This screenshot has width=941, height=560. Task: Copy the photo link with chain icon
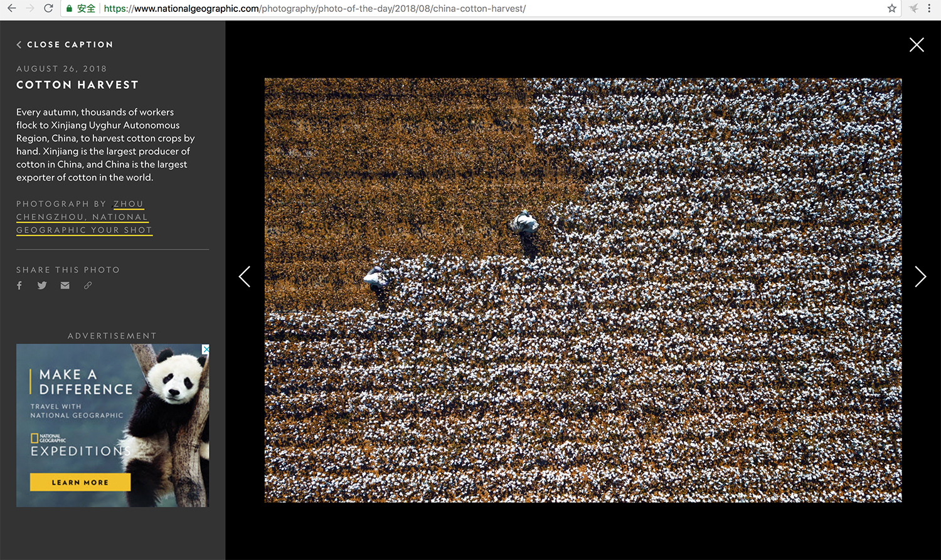pyautogui.click(x=88, y=285)
